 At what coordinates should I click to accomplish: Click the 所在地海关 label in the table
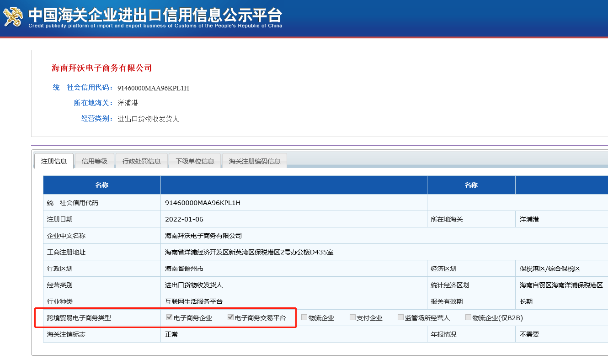(x=447, y=219)
